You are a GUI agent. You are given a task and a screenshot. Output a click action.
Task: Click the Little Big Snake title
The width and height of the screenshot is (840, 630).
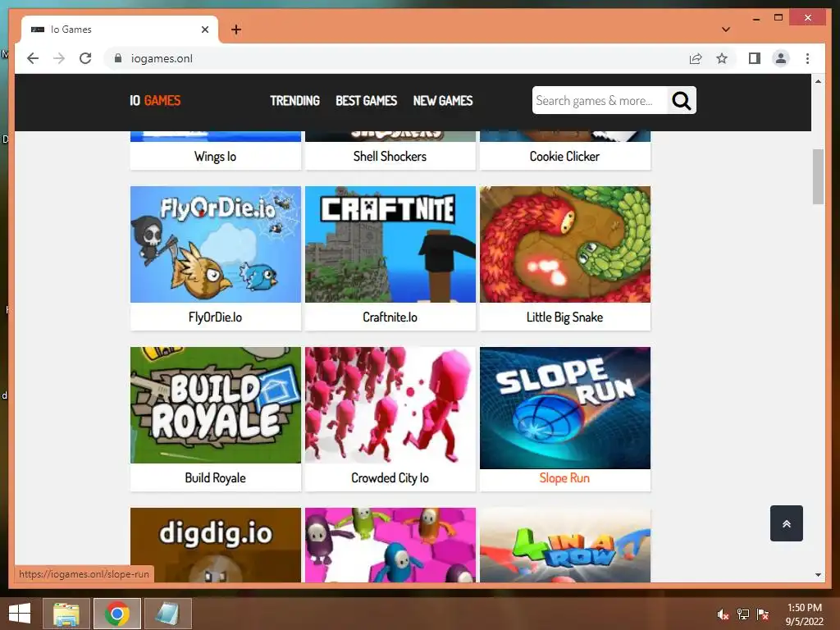pos(564,317)
